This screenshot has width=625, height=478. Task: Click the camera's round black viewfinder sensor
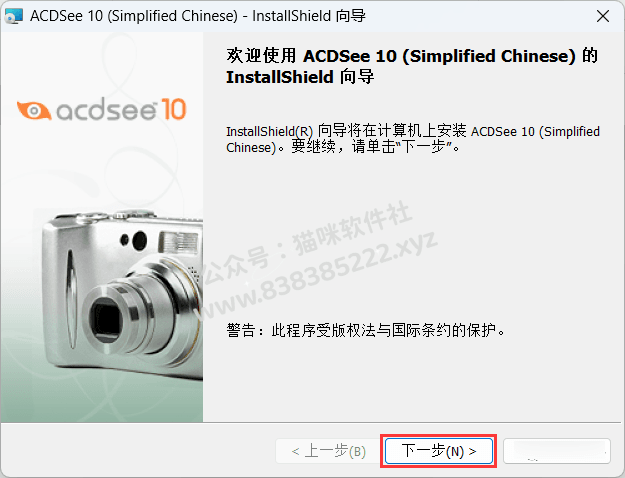140,240
